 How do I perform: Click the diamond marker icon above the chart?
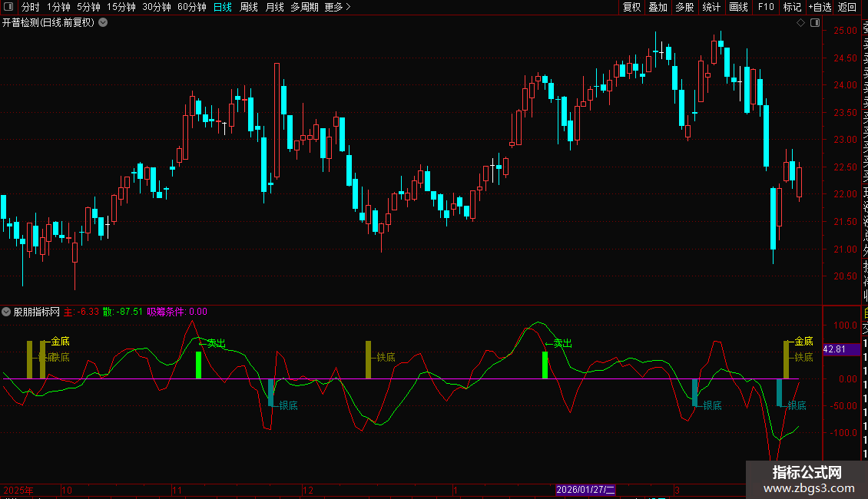point(800,23)
